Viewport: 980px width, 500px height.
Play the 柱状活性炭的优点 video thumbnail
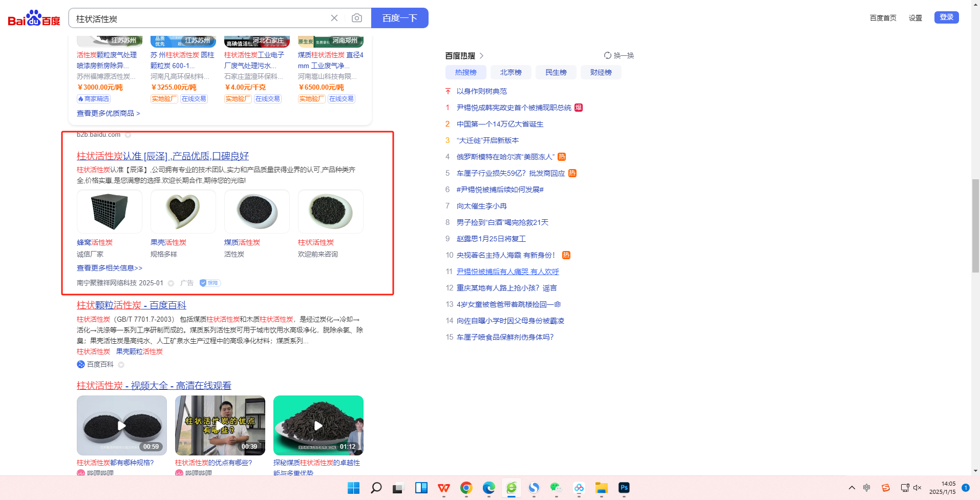pyautogui.click(x=220, y=425)
